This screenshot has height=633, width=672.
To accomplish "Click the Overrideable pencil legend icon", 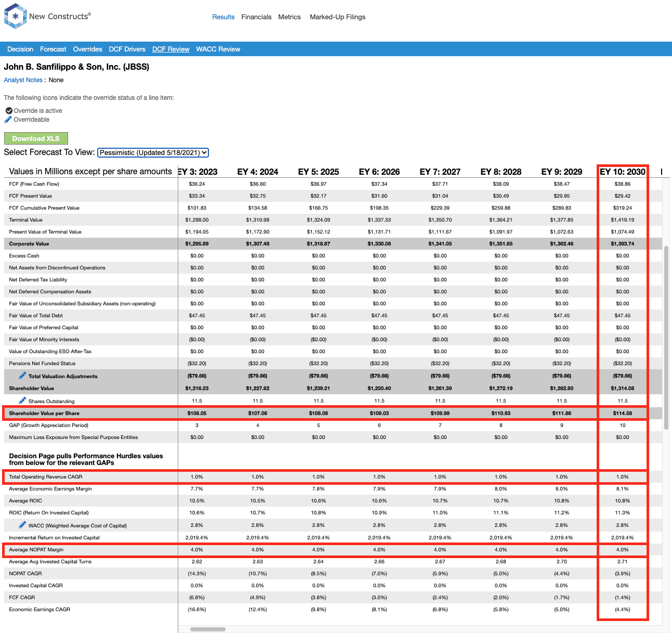I will (8, 120).
